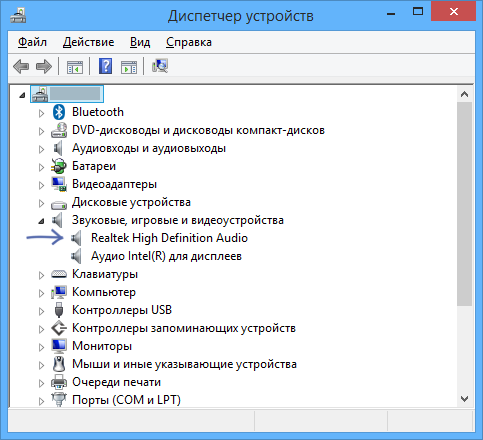The image size is (483, 440).
Task: Open the Справка menu
Action: [189, 42]
